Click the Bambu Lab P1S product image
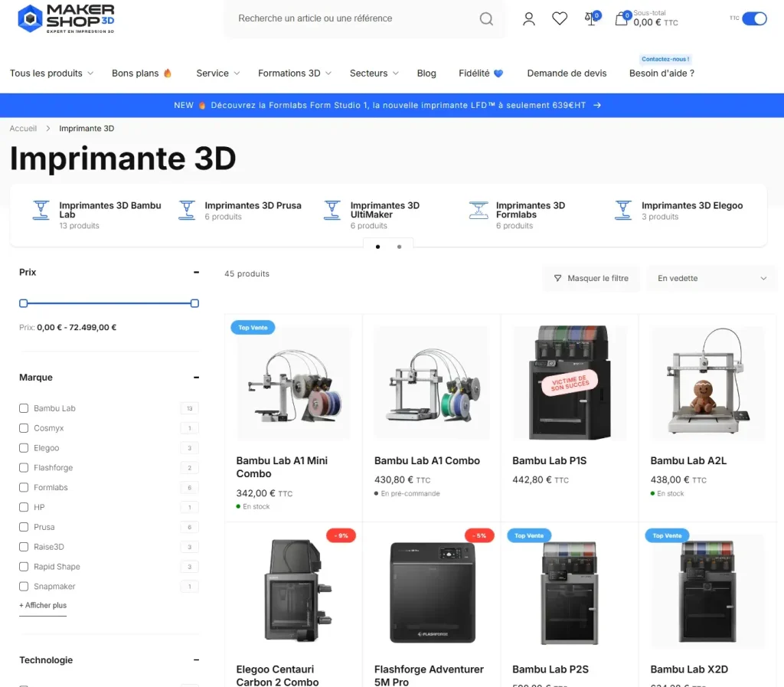784x687 pixels. point(570,382)
